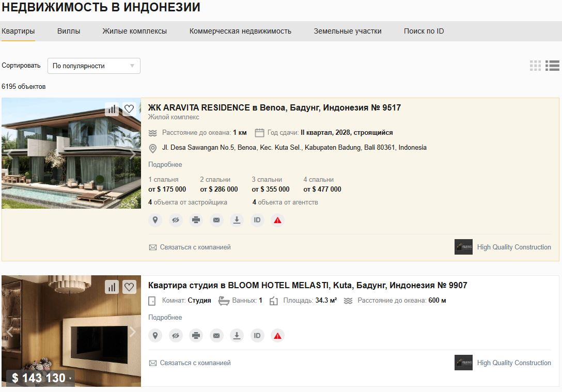
Task: Open the Виллы tab
Action: pyautogui.click(x=69, y=31)
